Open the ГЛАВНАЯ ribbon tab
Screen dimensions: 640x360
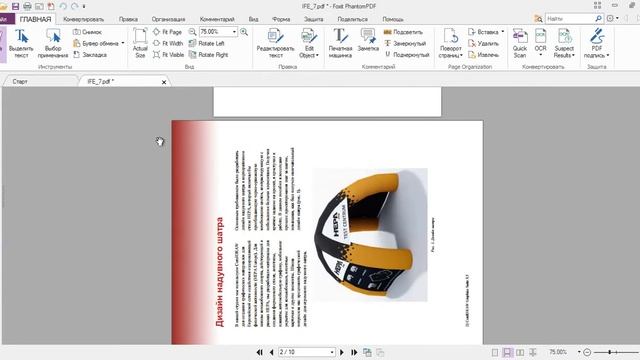click(35, 19)
